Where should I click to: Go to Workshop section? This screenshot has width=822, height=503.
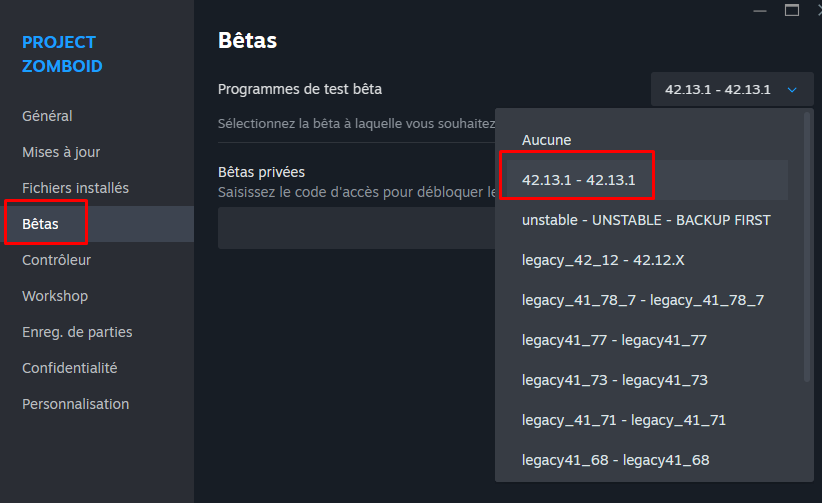coord(55,296)
